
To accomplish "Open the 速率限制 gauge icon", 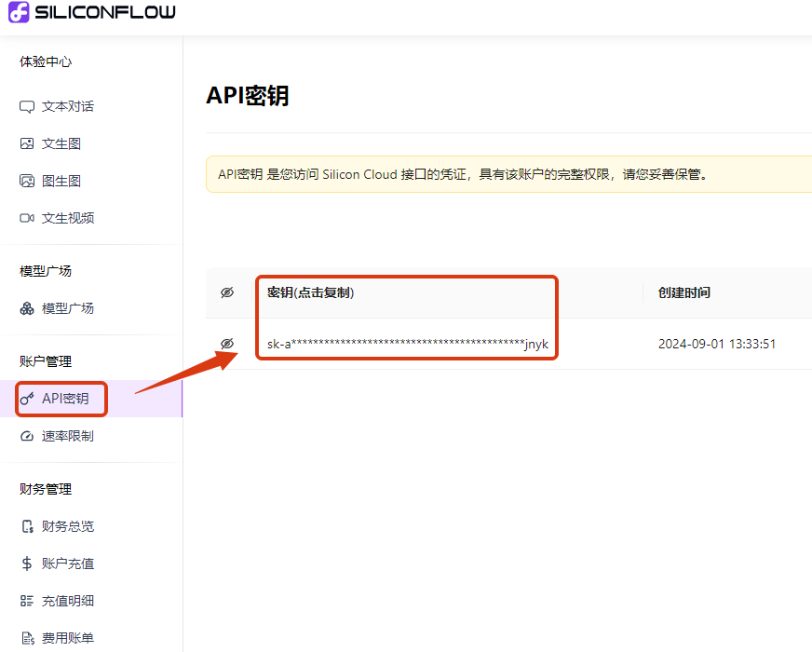I will click(27, 436).
